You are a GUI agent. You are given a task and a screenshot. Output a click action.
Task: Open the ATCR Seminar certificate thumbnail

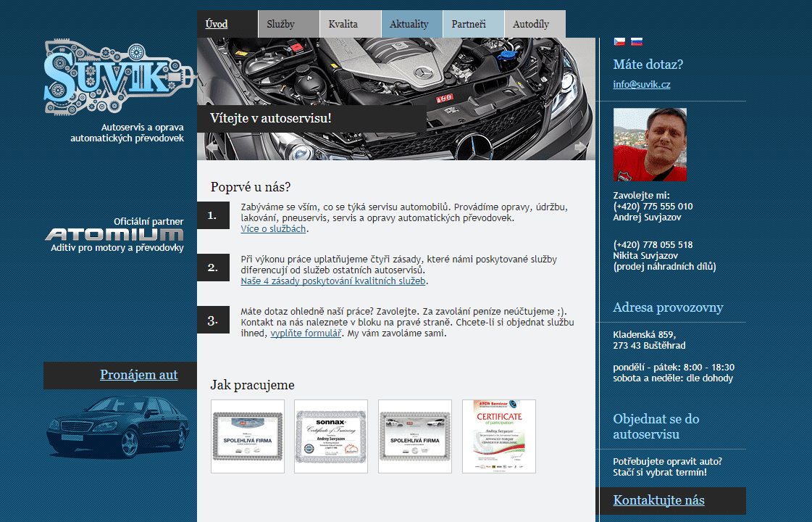pos(499,436)
